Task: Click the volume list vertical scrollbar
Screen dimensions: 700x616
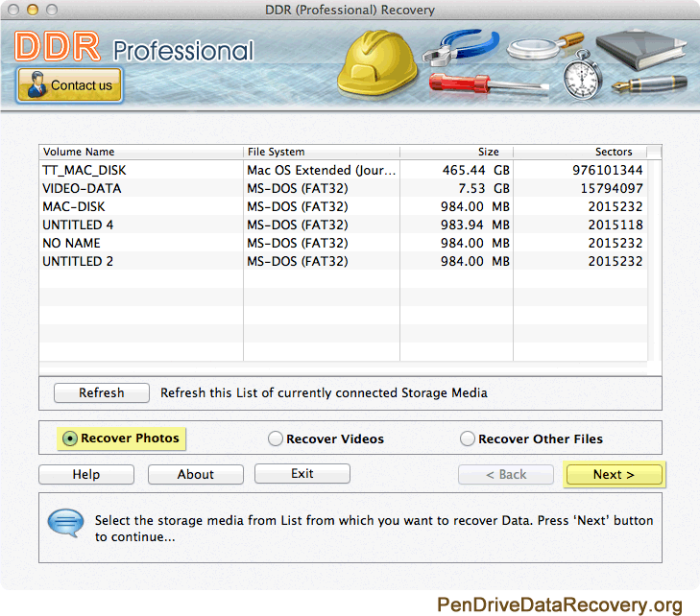Action: tap(654, 260)
